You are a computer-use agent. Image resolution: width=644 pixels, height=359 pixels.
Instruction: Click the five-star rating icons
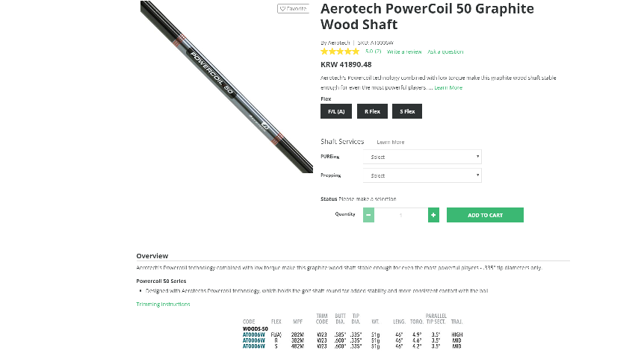click(x=340, y=51)
